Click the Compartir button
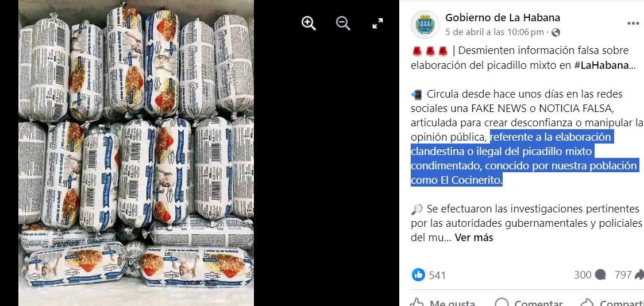The height and width of the screenshot is (306, 644). [612, 303]
